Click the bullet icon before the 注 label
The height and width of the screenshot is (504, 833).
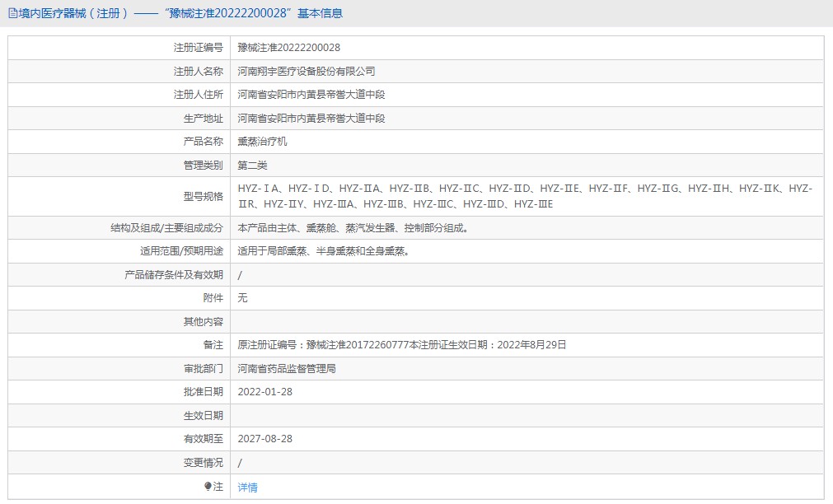[208, 487]
